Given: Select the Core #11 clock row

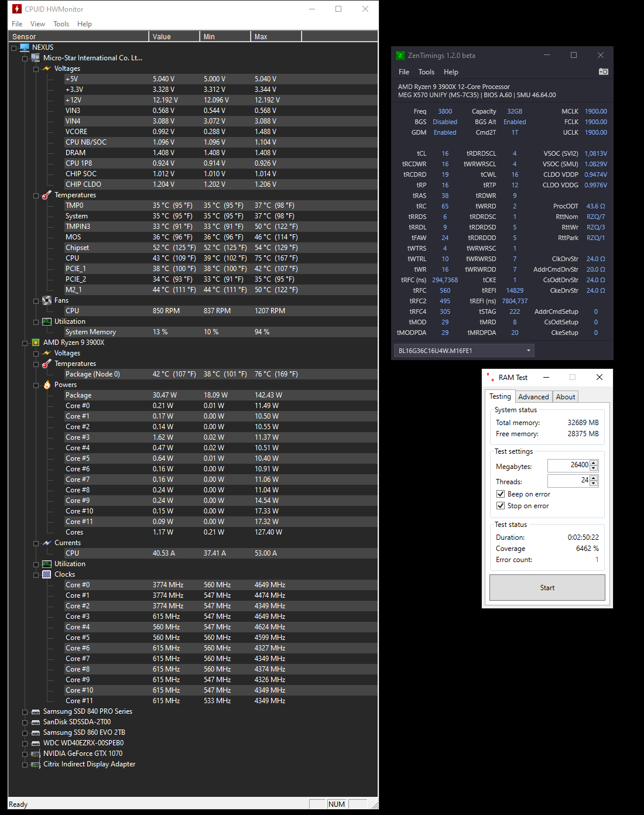Looking at the screenshot, I should coord(221,701).
